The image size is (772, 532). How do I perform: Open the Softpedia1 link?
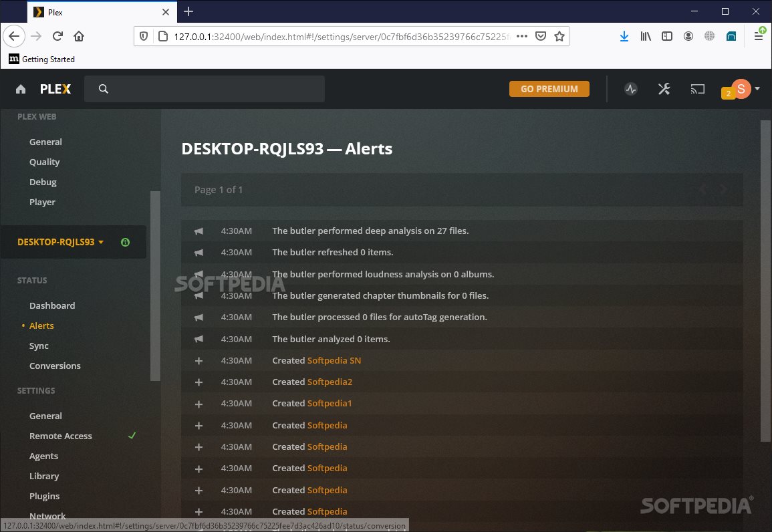[x=330, y=404]
